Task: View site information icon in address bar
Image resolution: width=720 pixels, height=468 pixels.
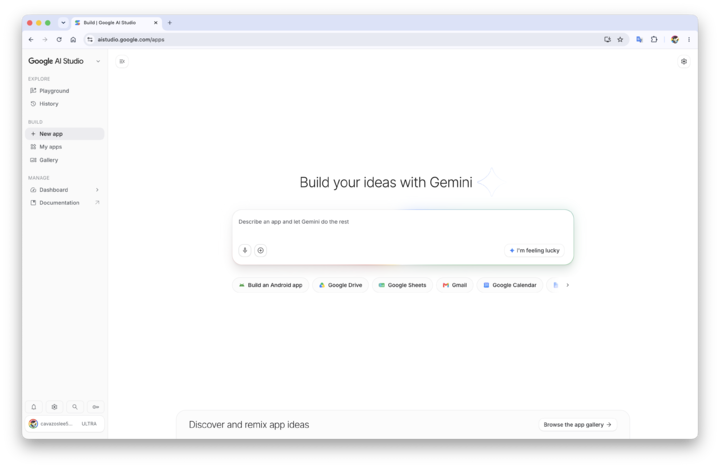Action: pyautogui.click(x=90, y=39)
